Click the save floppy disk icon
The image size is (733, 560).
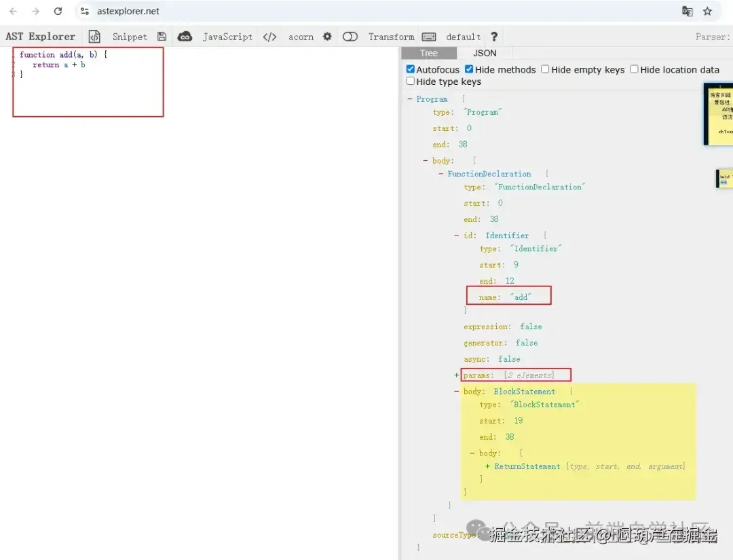pyautogui.click(x=162, y=37)
